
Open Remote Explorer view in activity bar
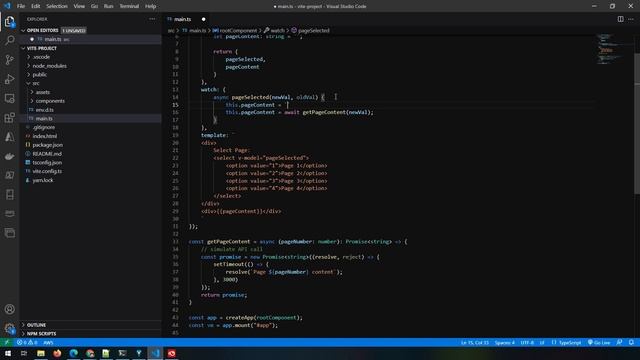pyautogui.click(x=9, y=98)
